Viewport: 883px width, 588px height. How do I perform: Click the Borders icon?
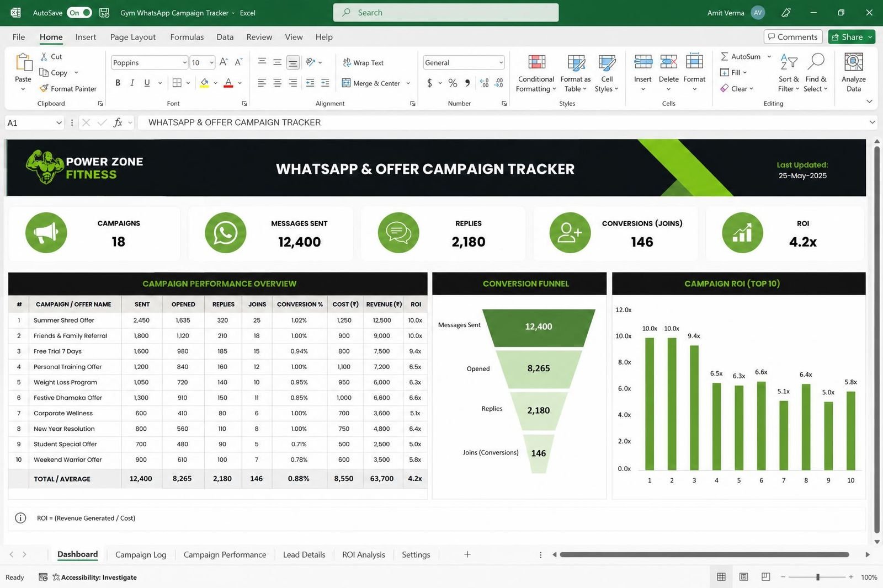(x=177, y=83)
